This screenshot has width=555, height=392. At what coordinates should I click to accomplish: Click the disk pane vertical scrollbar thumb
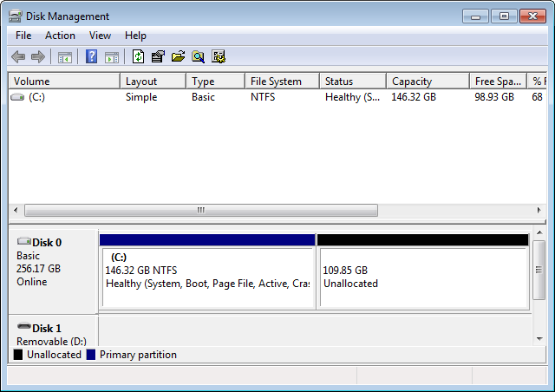tap(539, 270)
